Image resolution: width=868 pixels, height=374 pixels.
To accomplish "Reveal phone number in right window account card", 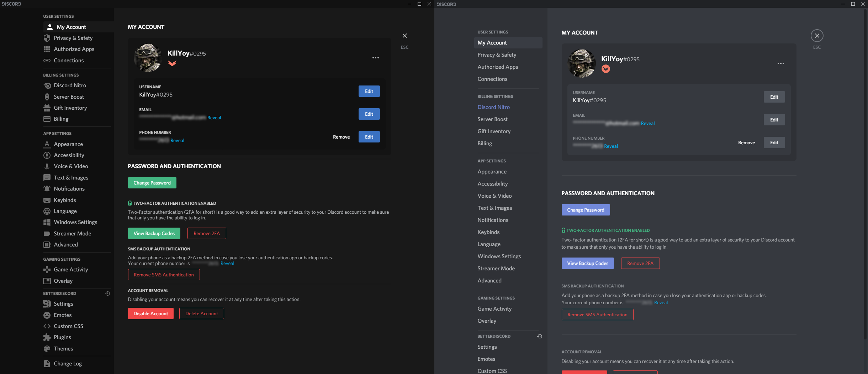I will coord(611,146).
